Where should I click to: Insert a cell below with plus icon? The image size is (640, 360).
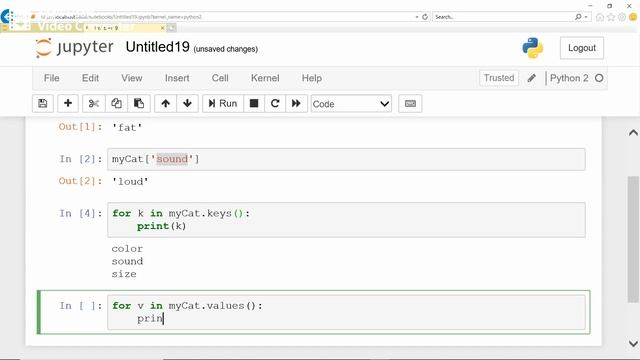point(68,104)
